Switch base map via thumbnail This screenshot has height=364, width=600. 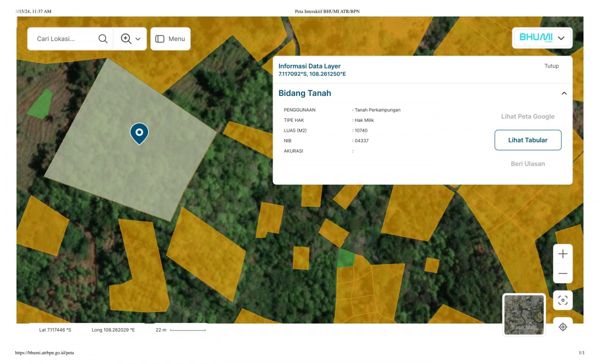point(523,315)
